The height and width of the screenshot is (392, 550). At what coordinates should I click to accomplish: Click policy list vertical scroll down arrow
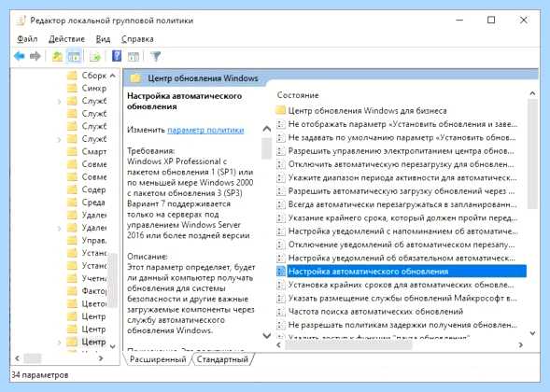point(532,333)
